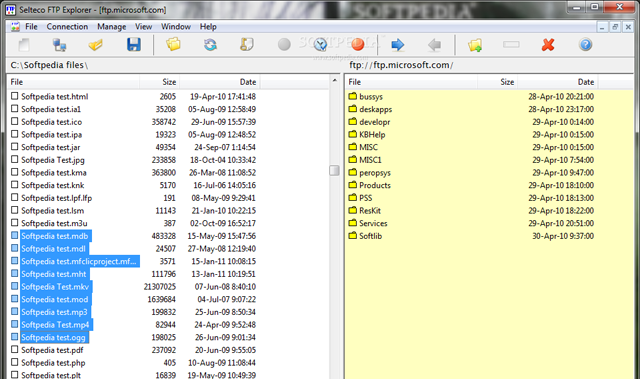
Task: Select the Services folder name
Action: point(373,223)
